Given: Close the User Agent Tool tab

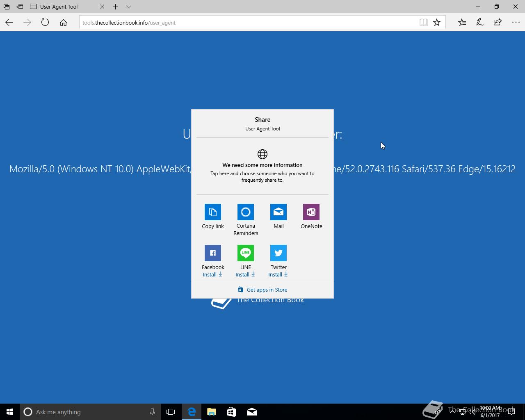Looking at the screenshot, I should coord(102,7).
